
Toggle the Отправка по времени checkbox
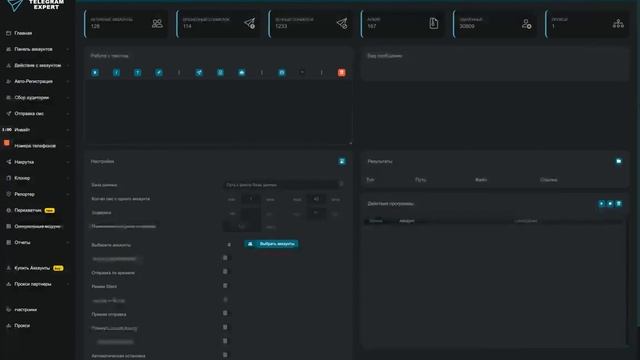click(225, 272)
